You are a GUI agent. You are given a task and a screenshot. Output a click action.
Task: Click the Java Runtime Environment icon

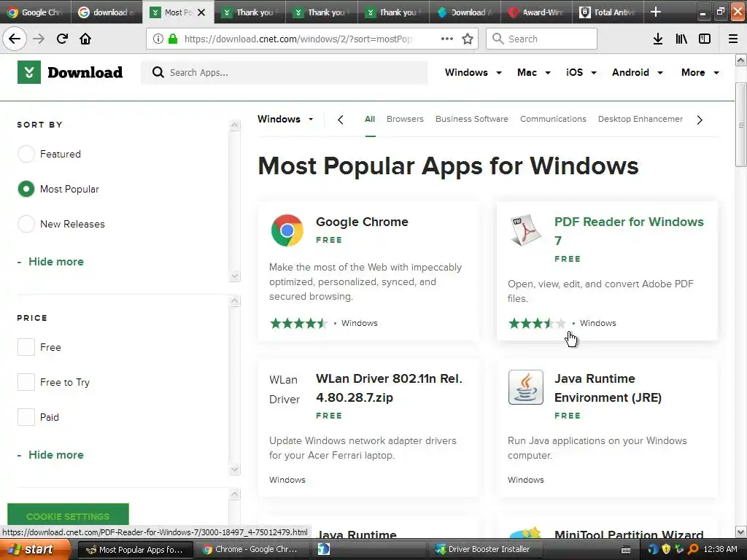[525, 387]
